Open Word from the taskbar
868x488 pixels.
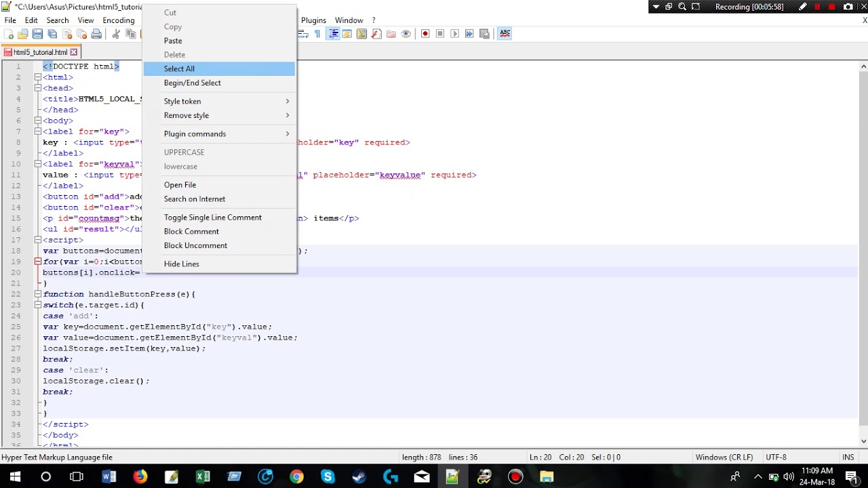point(108,477)
